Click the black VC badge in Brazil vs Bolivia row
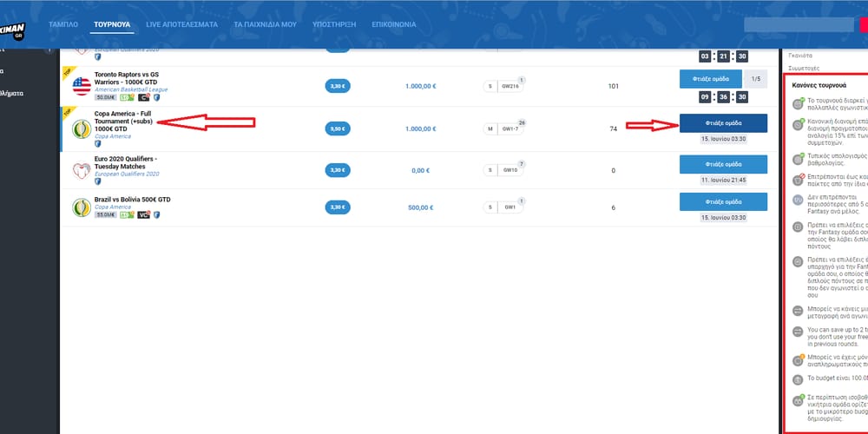 pos(144,214)
